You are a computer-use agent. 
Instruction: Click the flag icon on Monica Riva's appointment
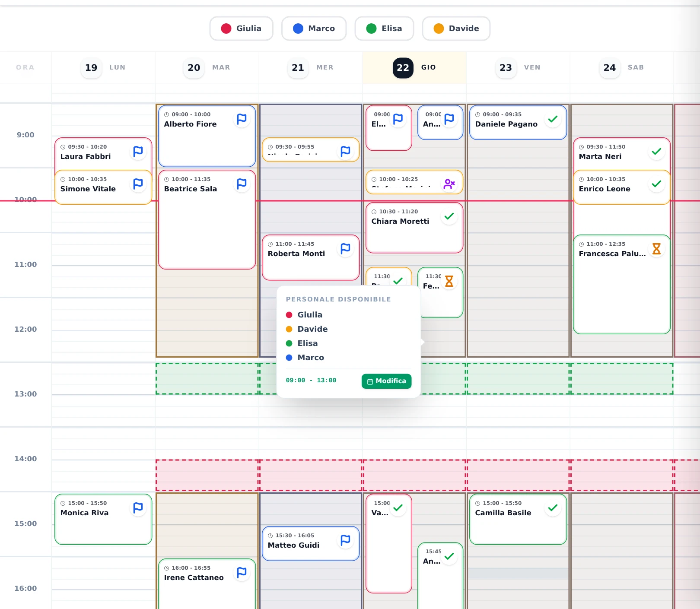[x=138, y=508]
